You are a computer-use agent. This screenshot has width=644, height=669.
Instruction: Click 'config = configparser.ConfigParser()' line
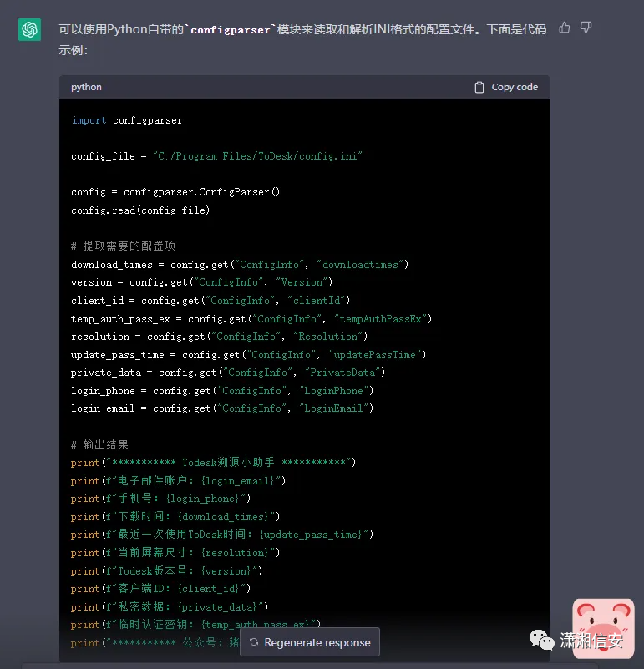tap(175, 192)
